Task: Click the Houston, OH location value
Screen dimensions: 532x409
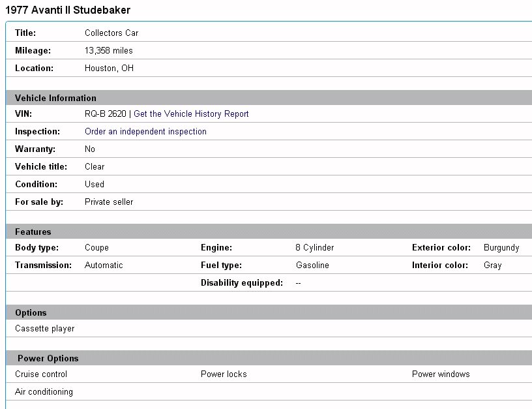Action: click(109, 68)
